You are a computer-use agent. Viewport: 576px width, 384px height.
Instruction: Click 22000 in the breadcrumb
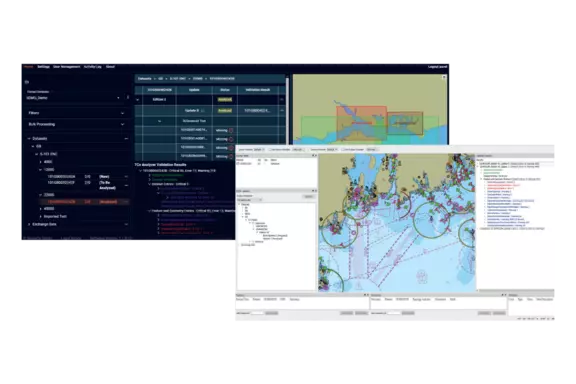(x=198, y=79)
